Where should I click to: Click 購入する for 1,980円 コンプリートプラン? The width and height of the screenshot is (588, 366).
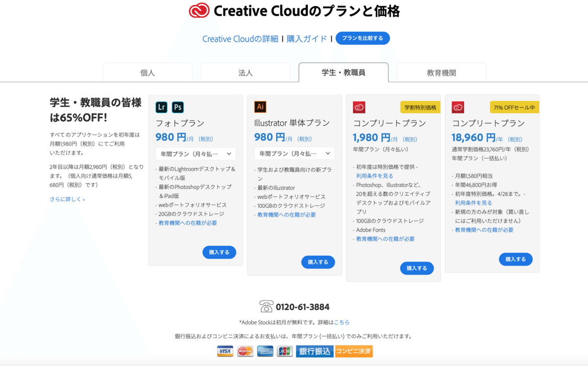coord(417,268)
